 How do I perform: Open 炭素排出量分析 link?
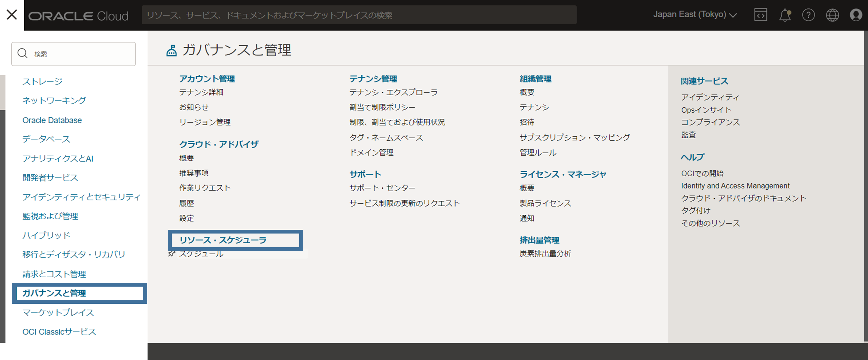545,253
